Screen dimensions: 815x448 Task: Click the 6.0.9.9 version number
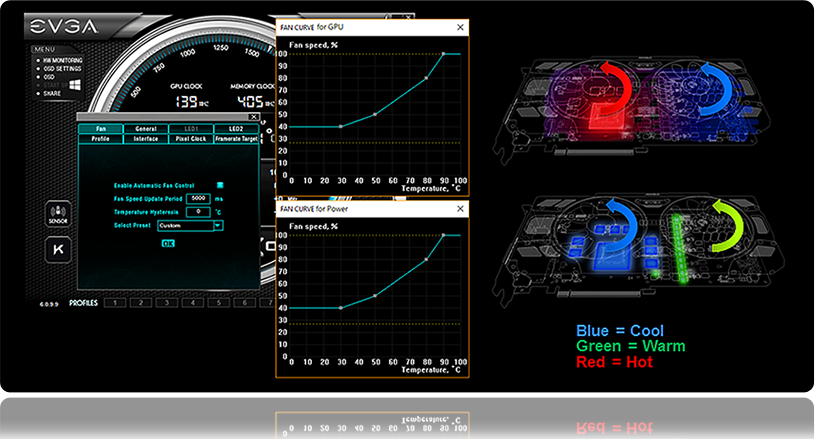click(49, 304)
